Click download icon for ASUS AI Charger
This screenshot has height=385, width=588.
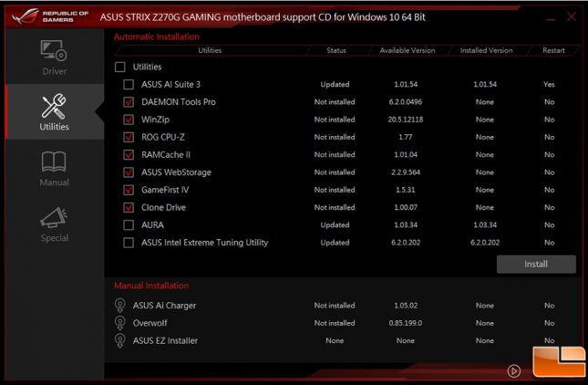pos(120,305)
